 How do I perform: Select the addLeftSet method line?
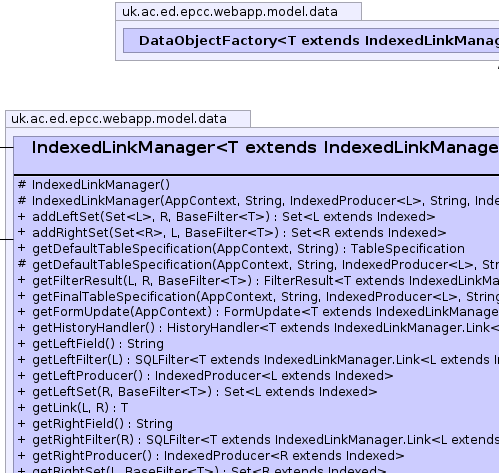(x=226, y=217)
